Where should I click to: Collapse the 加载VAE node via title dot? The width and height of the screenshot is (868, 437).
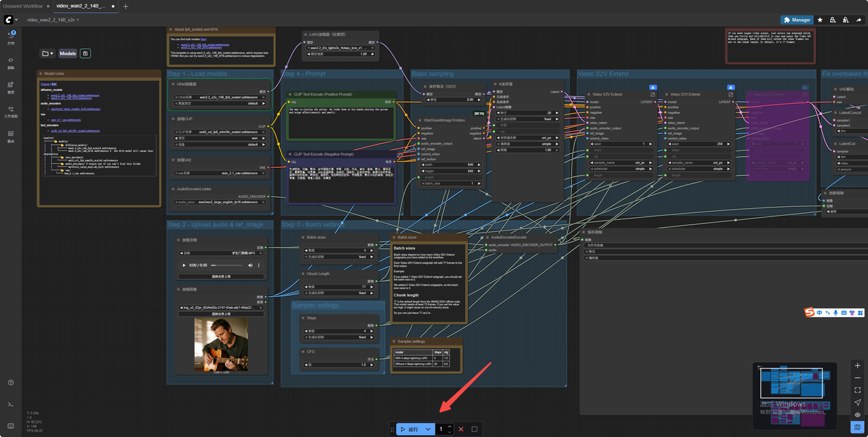(x=173, y=160)
